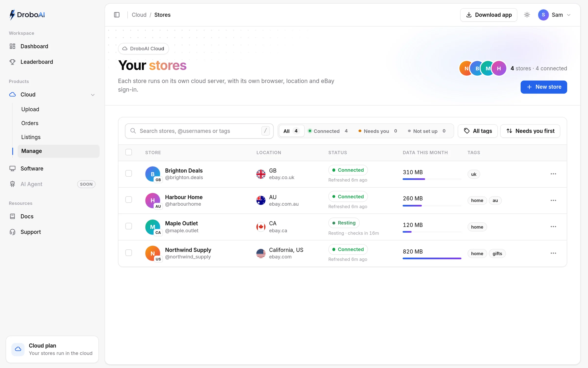This screenshot has height=368, width=588.
Task: Open the Sam account dropdown
Action: point(555,15)
